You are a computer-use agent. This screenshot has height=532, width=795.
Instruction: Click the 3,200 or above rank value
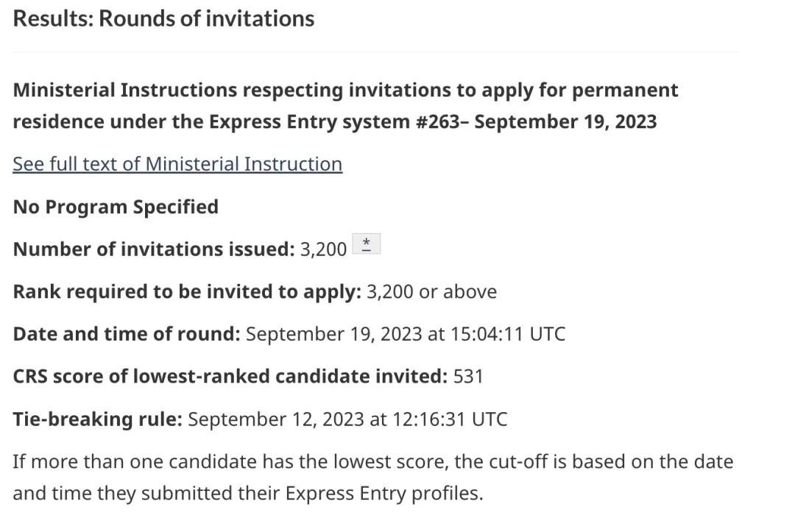[431, 292]
